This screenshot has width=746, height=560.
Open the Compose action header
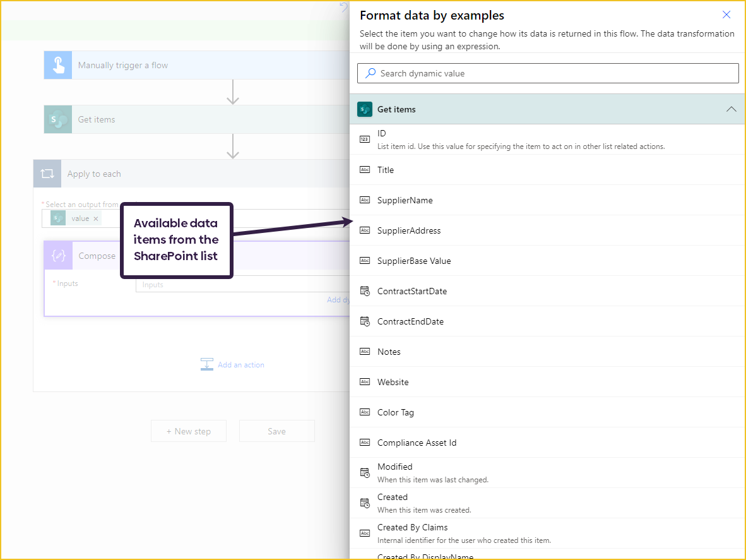[197, 256]
